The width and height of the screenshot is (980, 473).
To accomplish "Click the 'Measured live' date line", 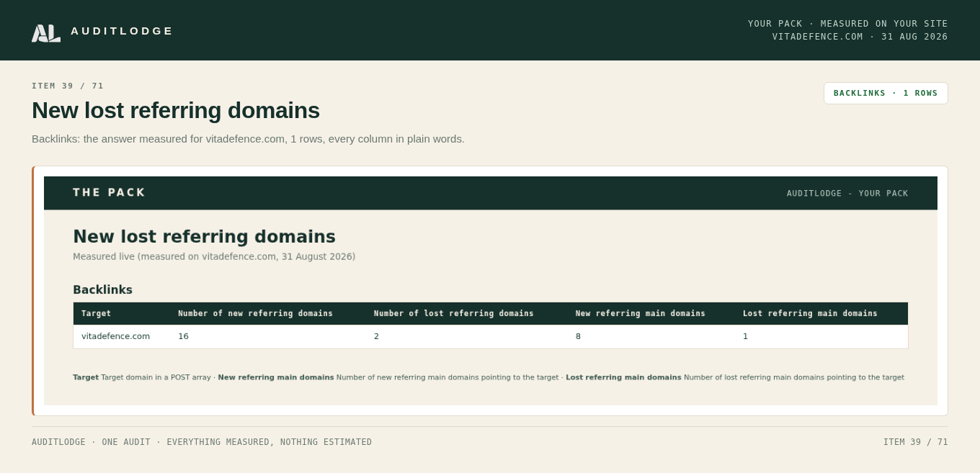I will pyautogui.click(x=214, y=257).
